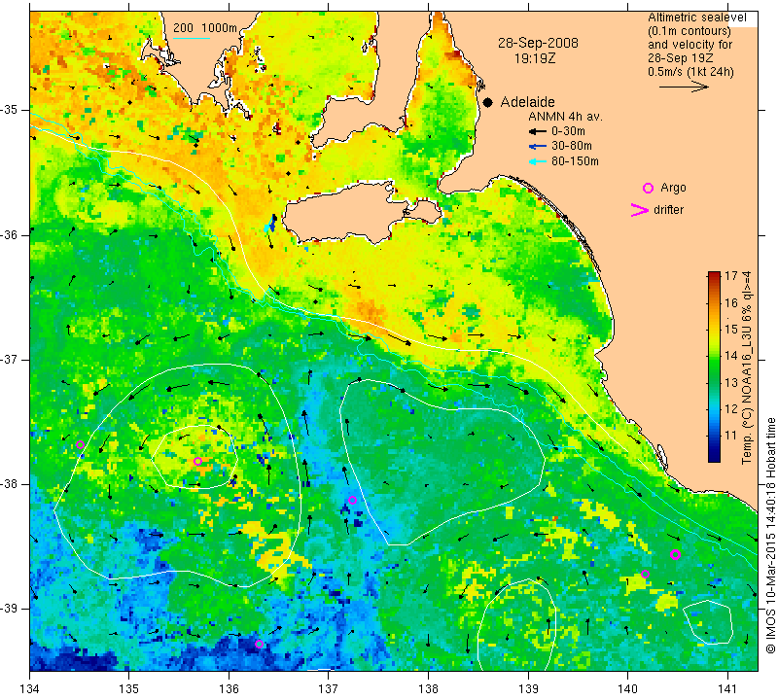Click the 'ANMN 4h av.' text
The width and height of the screenshot is (778, 700).
click(x=565, y=117)
